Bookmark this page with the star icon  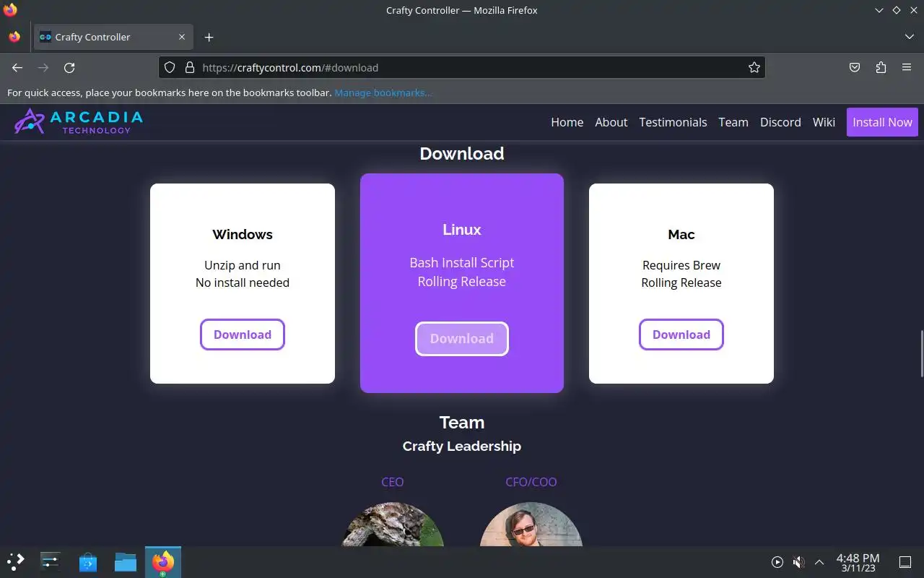click(x=754, y=67)
